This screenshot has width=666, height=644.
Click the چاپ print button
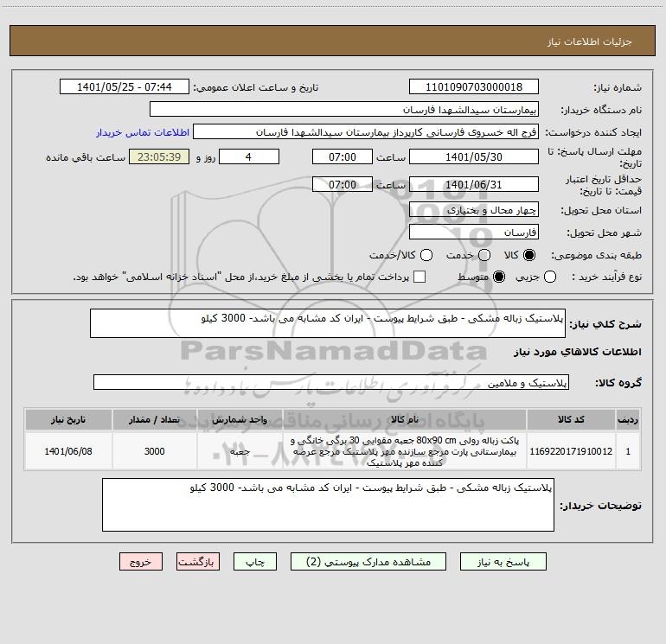point(255,562)
